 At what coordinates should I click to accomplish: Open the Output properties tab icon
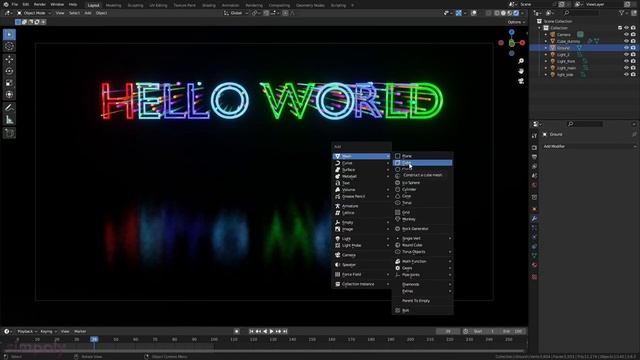pos(534,157)
